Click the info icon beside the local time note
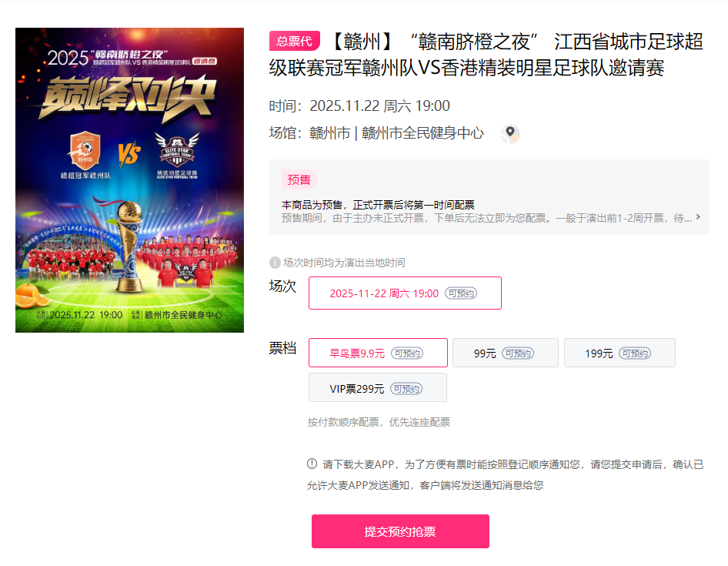728x566 pixels. (x=275, y=263)
